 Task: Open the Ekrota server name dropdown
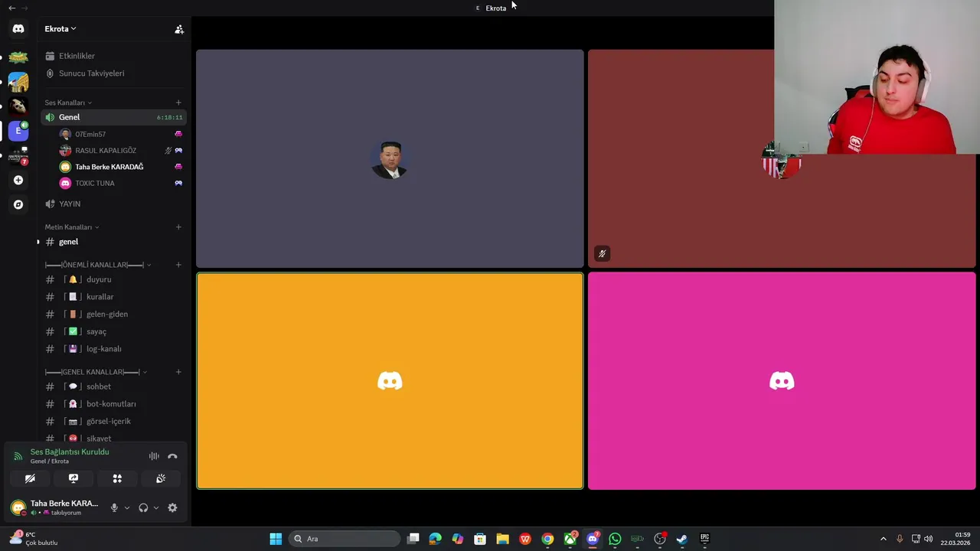[60, 29]
